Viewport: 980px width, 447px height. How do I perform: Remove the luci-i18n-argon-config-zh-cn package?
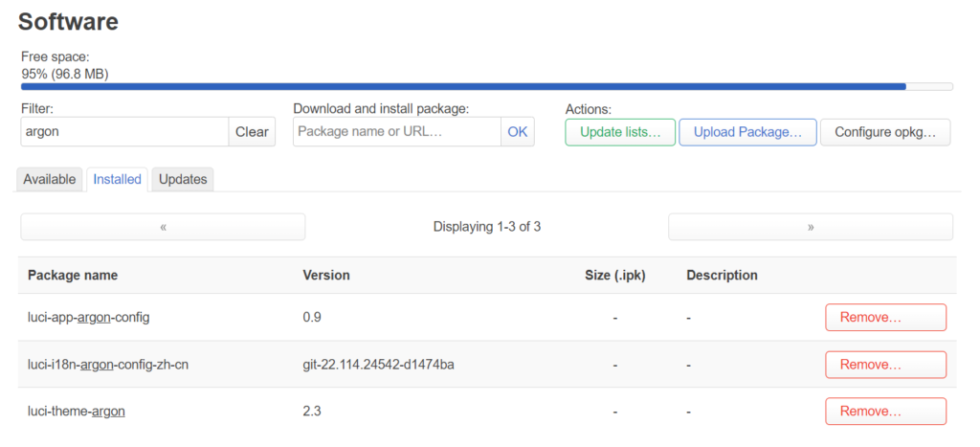(x=885, y=365)
